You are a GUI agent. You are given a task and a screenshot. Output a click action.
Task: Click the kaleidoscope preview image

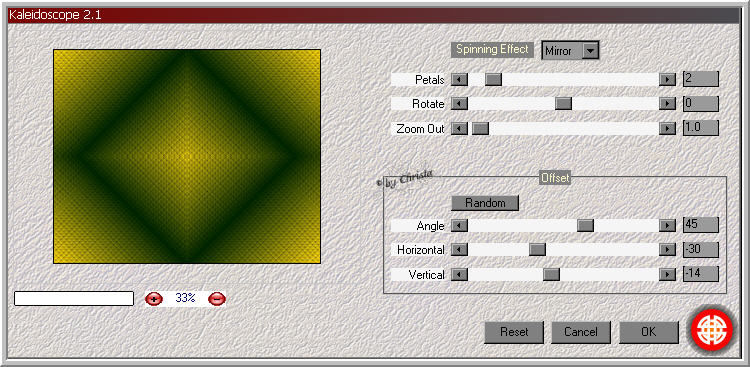pos(187,156)
